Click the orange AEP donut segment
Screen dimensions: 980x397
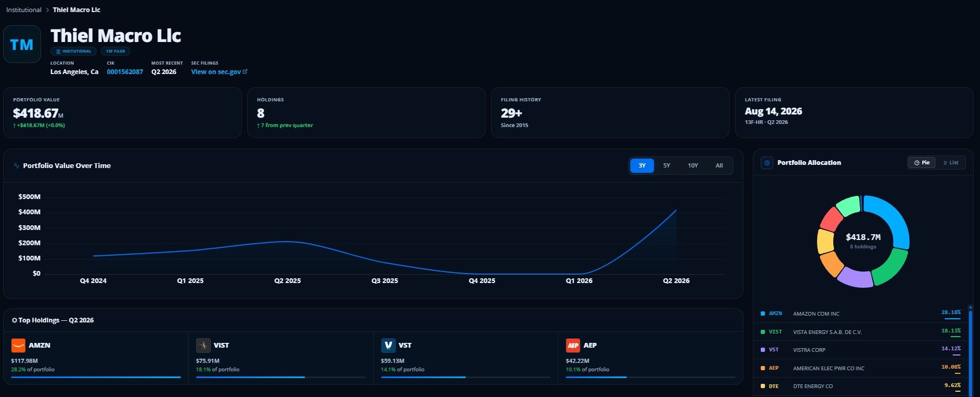tap(831, 264)
